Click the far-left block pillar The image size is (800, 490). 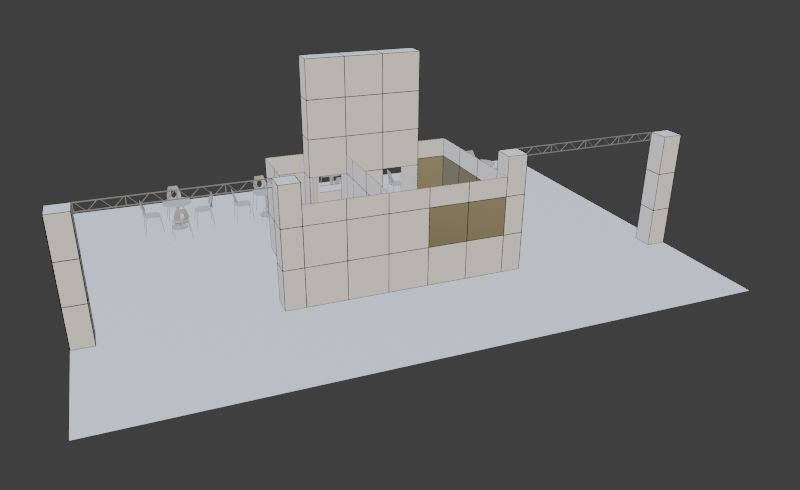pos(69,277)
